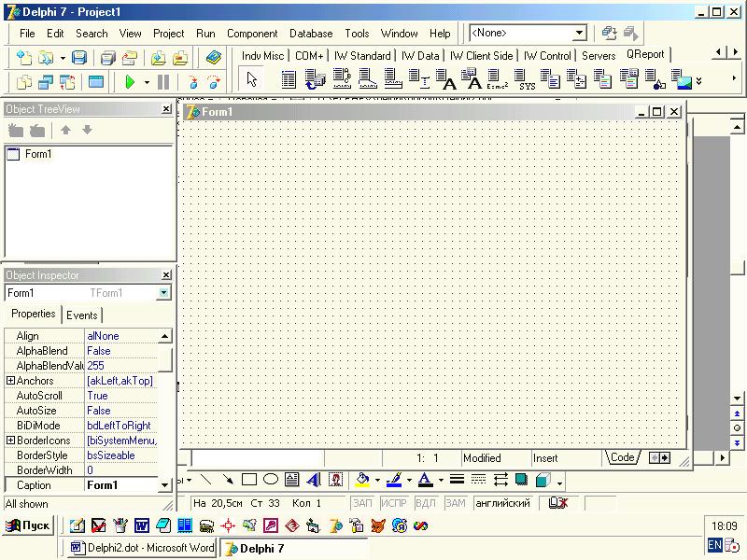Click line color blue brush swatch
This screenshot has width=747, height=560.
tap(394, 479)
